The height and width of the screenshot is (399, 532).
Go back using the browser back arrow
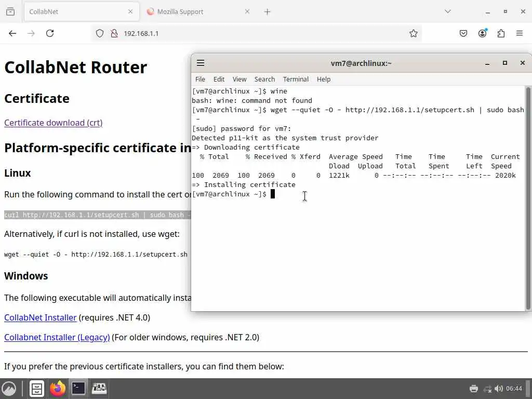click(x=12, y=33)
